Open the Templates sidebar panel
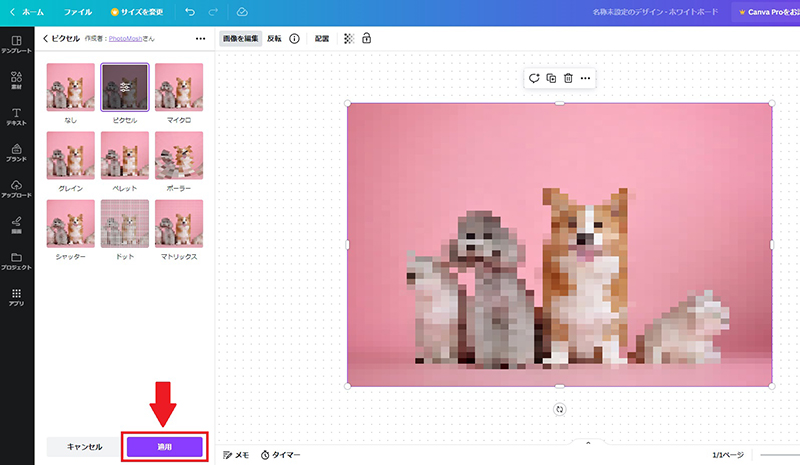Viewport: 800px width, 465px height. click(16, 44)
